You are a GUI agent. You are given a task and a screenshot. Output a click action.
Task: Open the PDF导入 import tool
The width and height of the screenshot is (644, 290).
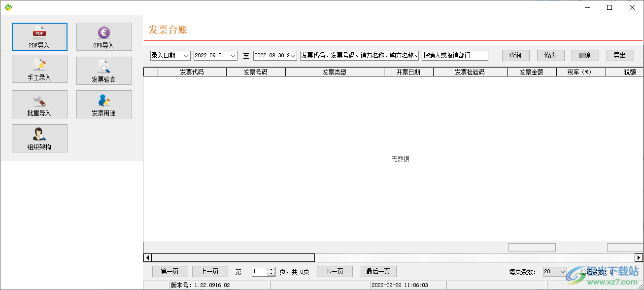[x=39, y=36]
